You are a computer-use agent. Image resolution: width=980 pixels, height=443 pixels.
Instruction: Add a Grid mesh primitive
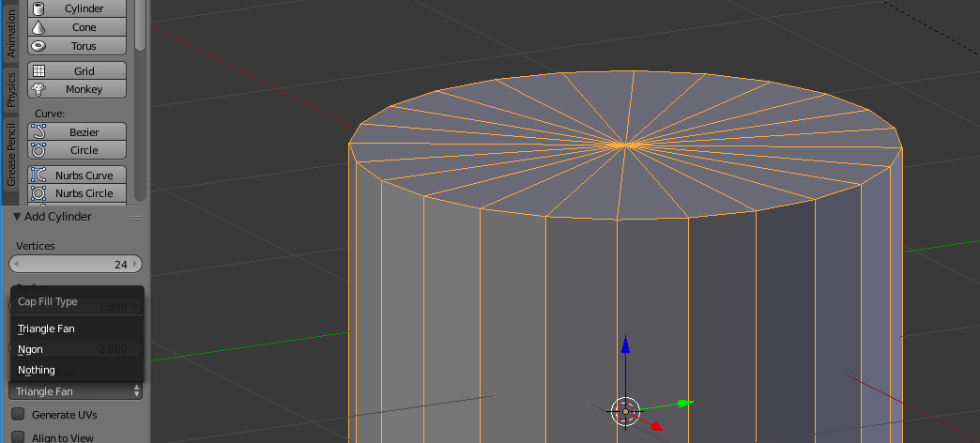tap(77, 70)
